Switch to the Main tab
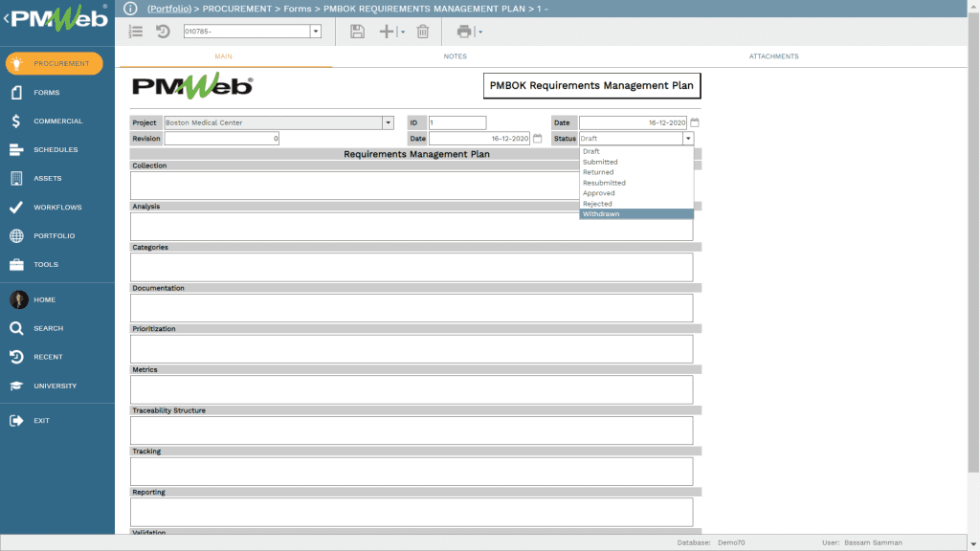Viewport: 980px width, 551px height. click(224, 56)
